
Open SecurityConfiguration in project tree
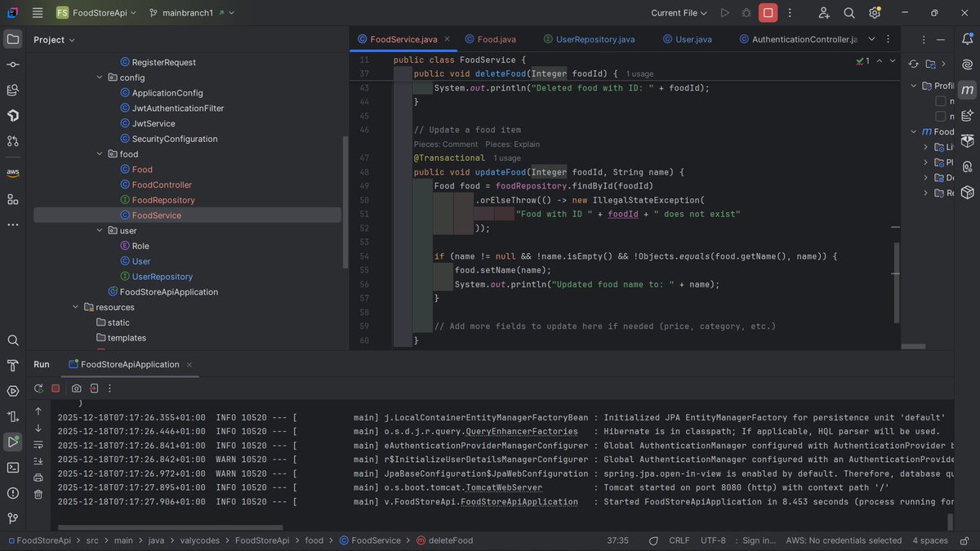pyautogui.click(x=175, y=139)
